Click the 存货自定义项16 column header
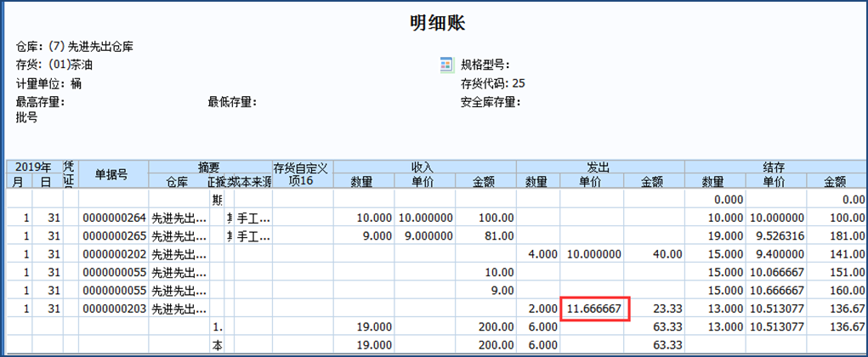The image size is (868, 357). click(303, 174)
